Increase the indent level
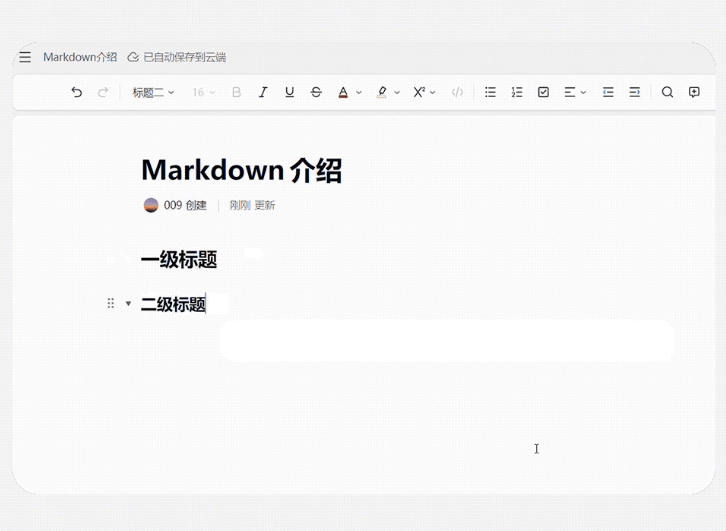The image size is (726, 531). point(634,92)
